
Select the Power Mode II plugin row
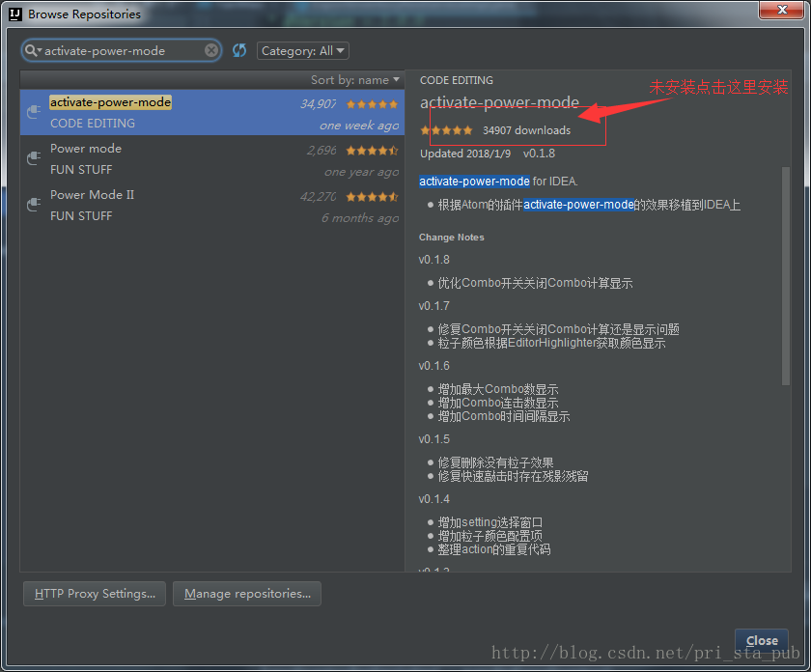pyautogui.click(x=212, y=206)
